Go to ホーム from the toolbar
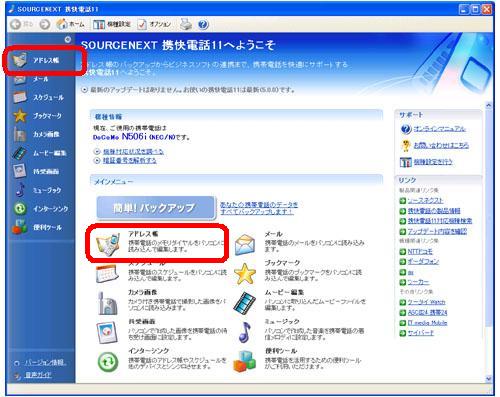Screen dimensions: 500x397 tap(70, 24)
